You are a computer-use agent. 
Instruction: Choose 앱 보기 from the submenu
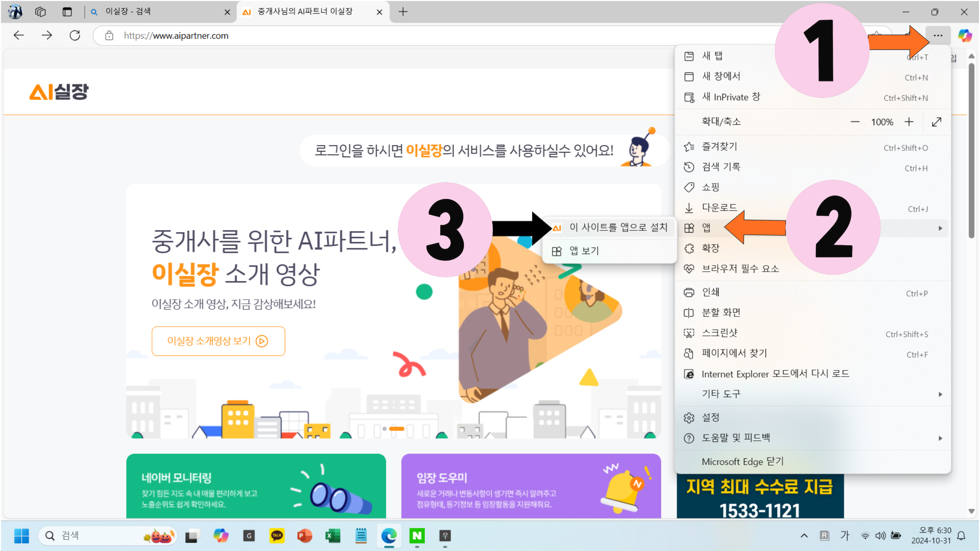[584, 251]
